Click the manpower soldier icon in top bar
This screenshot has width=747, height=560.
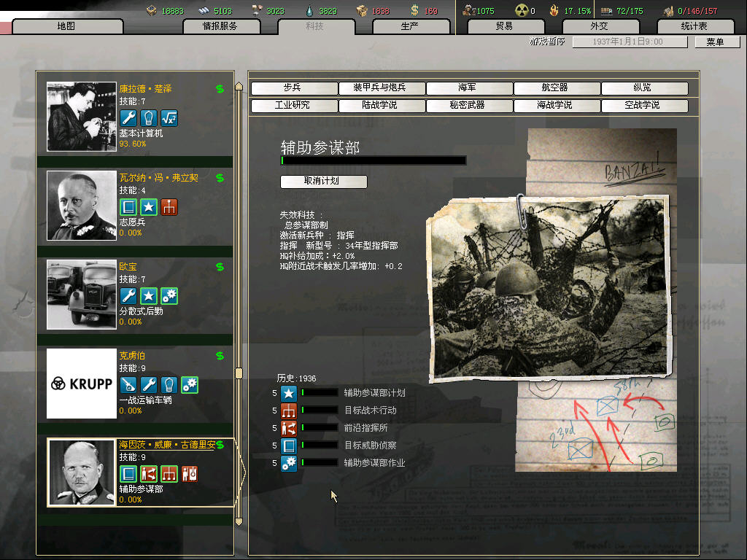pyautogui.click(x=468, y=10)
